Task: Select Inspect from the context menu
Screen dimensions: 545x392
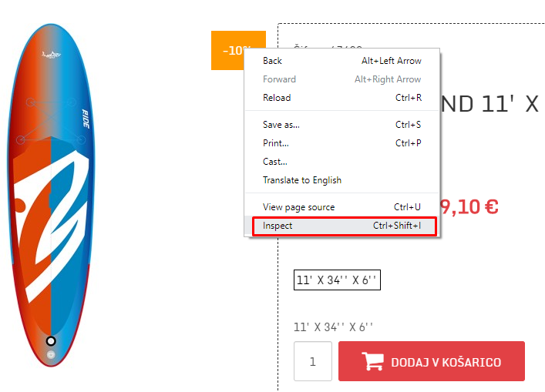Action: pyautogui.click(x=342, y=226)
